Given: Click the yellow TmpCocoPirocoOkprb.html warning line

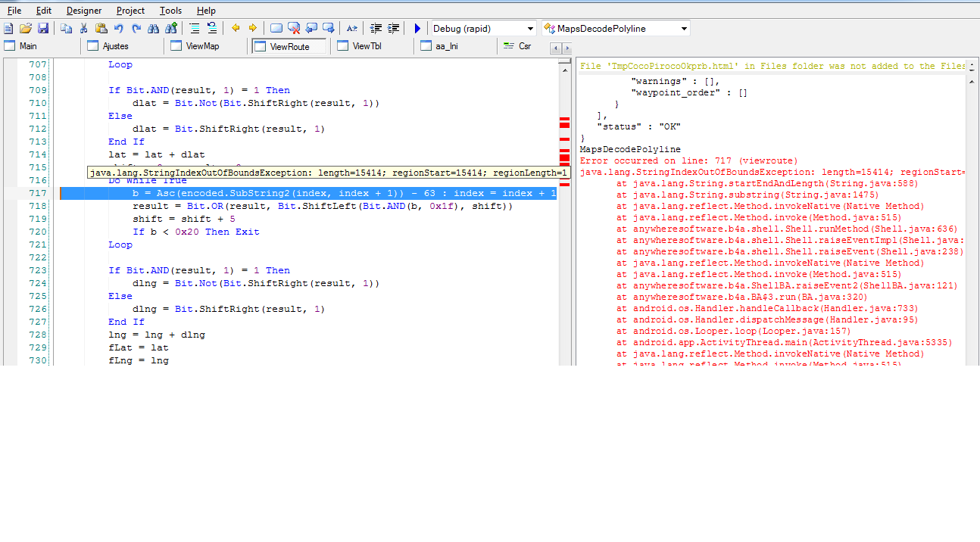Looking at the screenshot, I should pyautogui.click(x=772, y=66).
